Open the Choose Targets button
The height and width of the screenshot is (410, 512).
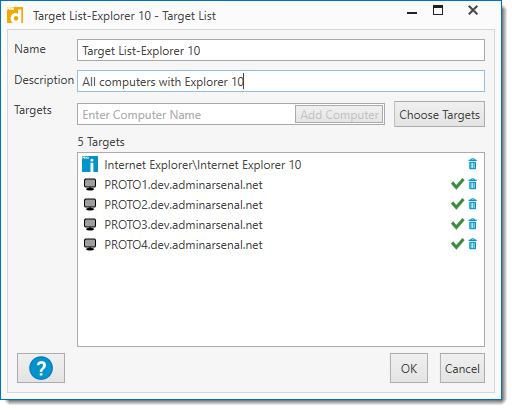tap(439, 114)
